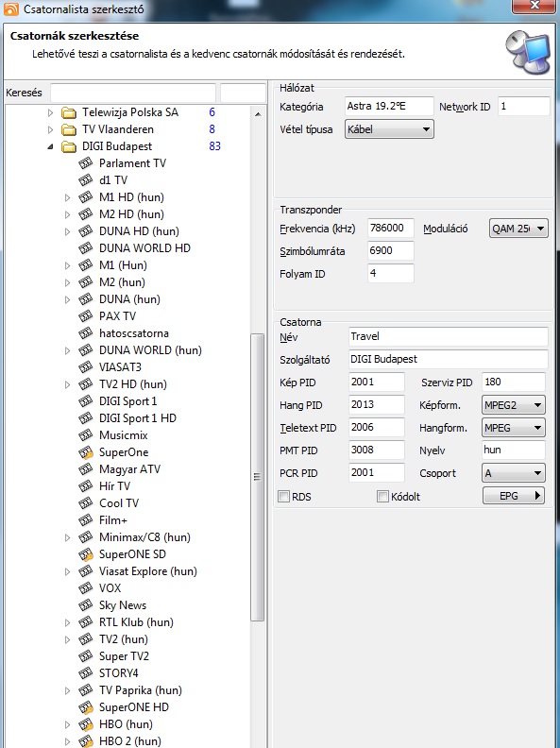Click the Szerviz PID field

point(513,382)
